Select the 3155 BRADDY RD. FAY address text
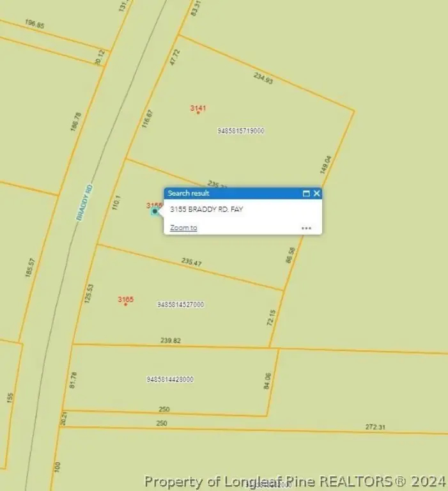The image size is (448, 491). click(206, 209)
